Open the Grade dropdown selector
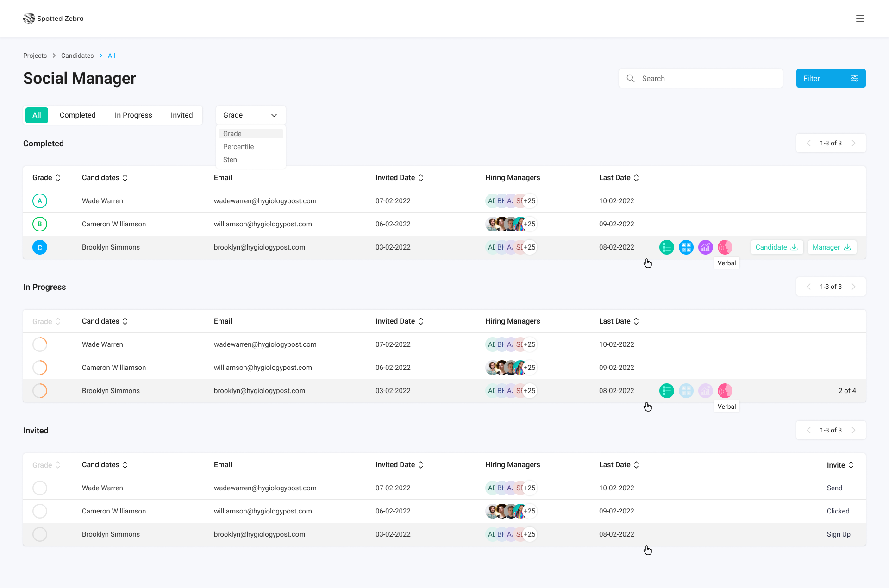 point(250,115)
